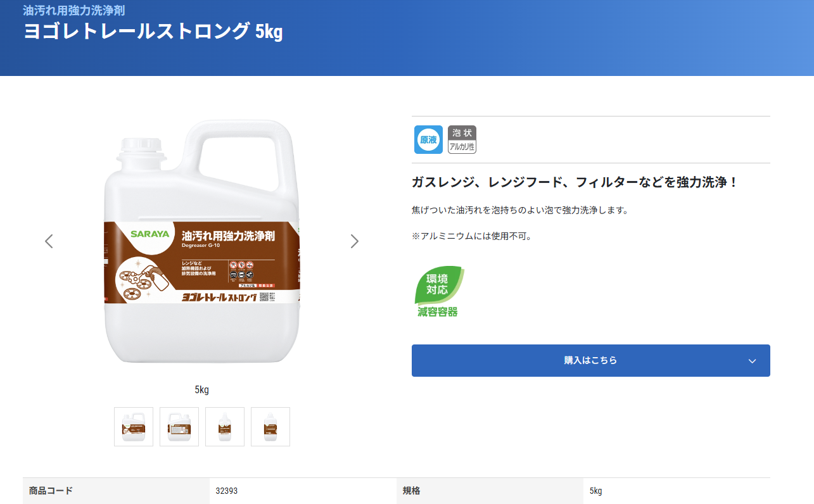Click the ヨゴレトレールストロング 5kg page title
814x504 pixels.
153,32
